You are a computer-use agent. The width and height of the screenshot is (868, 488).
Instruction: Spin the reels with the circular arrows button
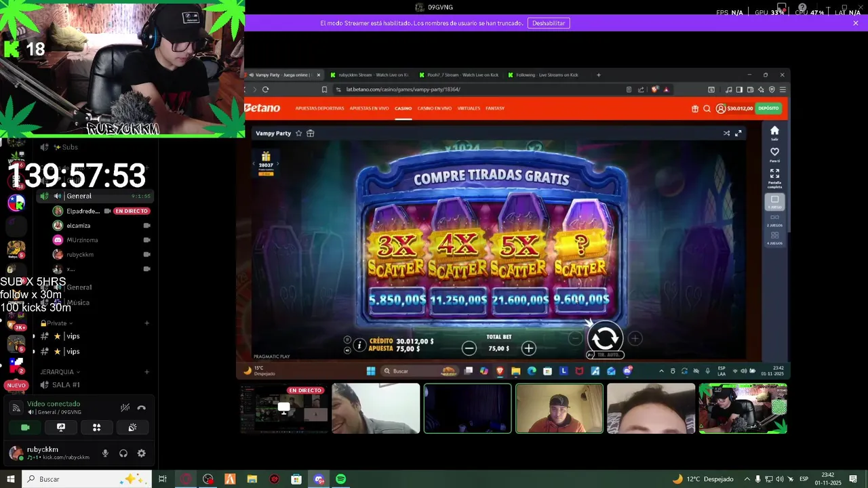click(x=604, y=337)
